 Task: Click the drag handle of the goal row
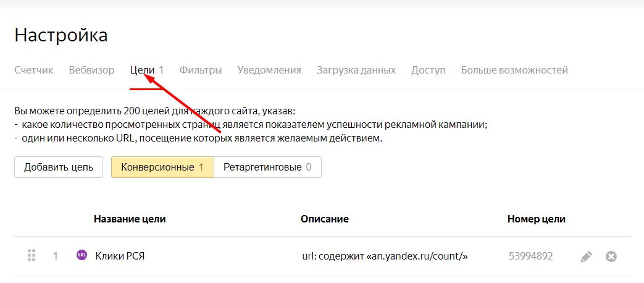(x=32, y=255)
